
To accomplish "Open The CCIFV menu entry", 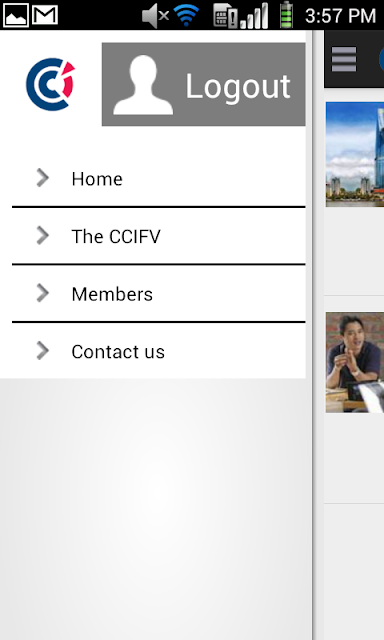I will (159, 236).
